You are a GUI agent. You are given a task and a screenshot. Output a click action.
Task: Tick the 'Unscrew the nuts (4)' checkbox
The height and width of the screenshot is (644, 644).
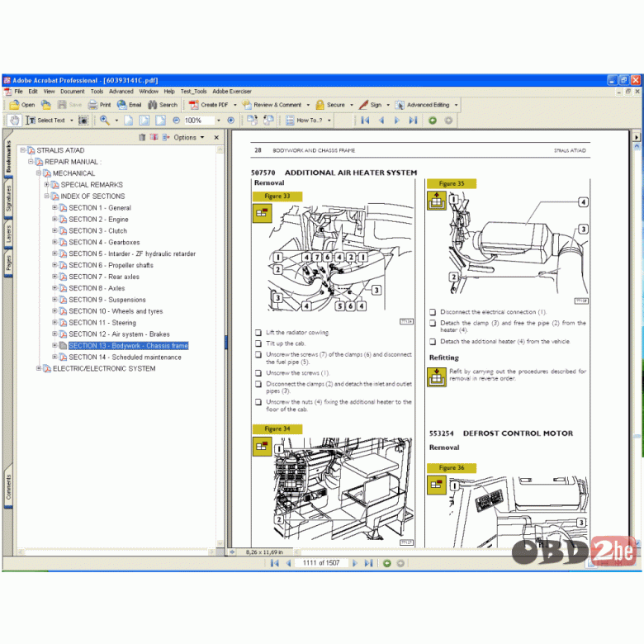pos(258,402)
